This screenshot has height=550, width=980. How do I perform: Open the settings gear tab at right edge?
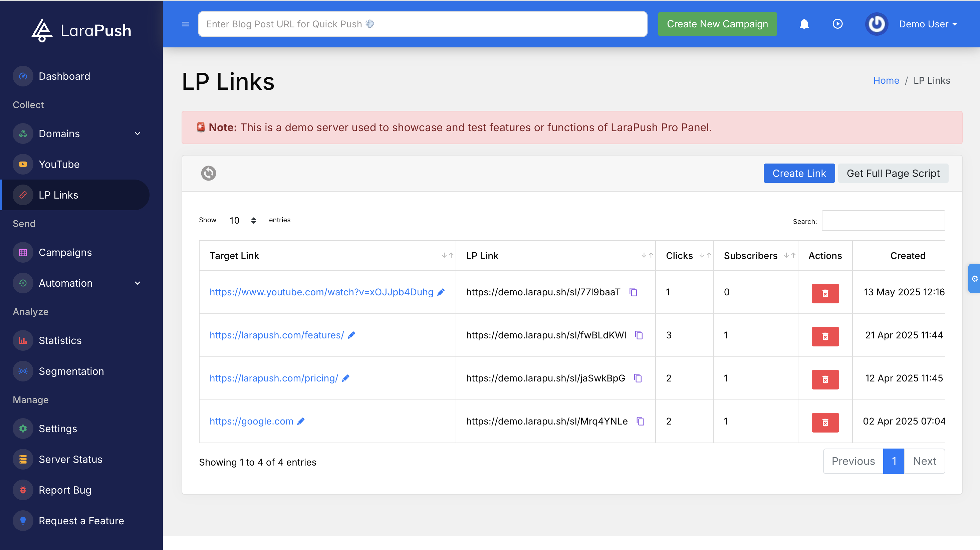(974, 278)
